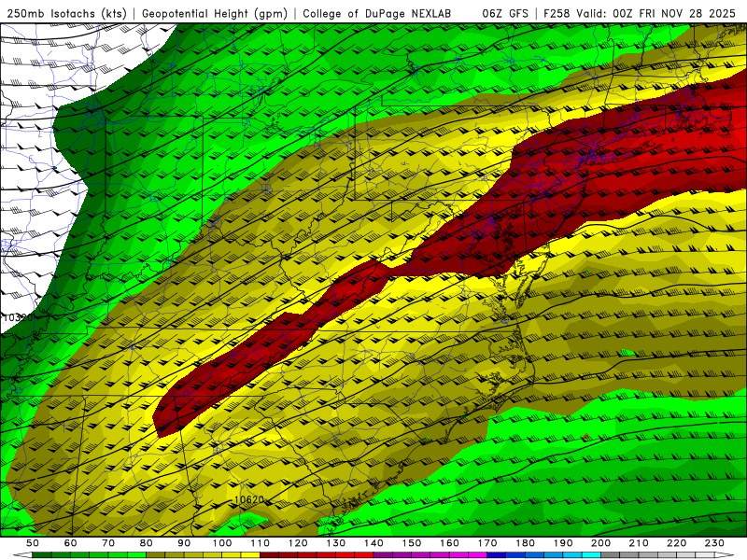This screenshot has height=560, width=747.
Task: Click the legend value 60
Action: [x=71, y=543]
